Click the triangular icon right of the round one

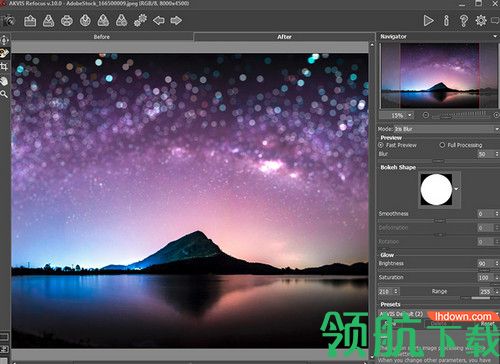103,21
